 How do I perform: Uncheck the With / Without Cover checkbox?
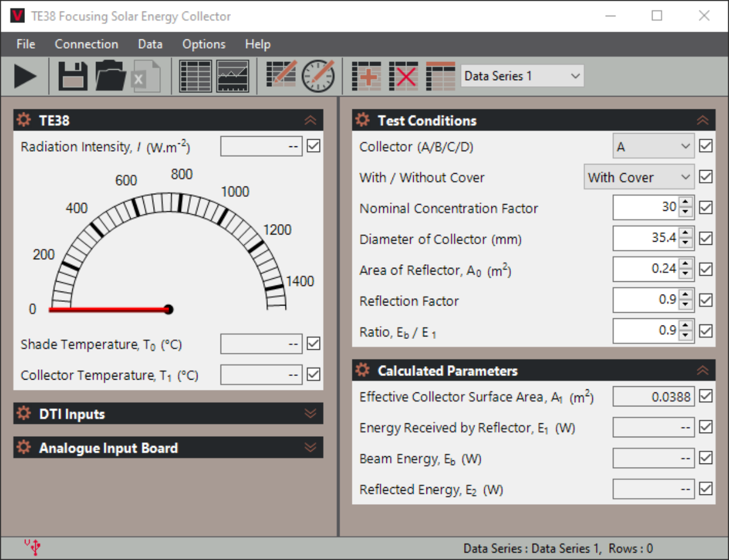(705, 177)
